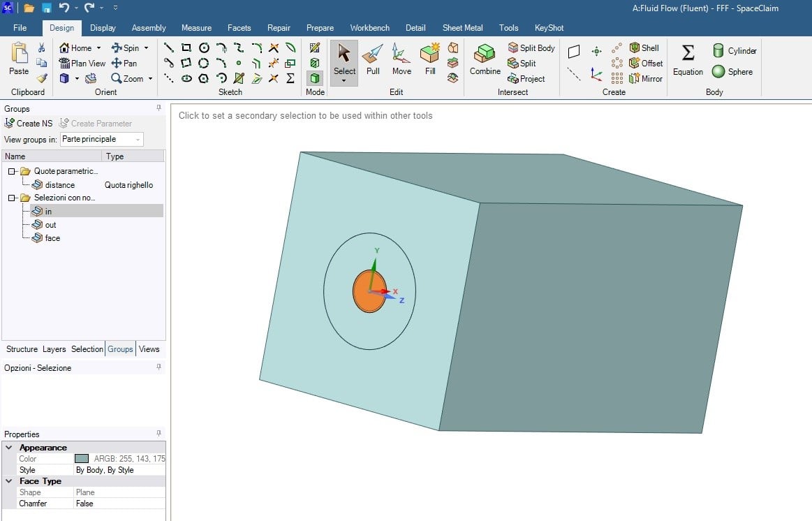Open the Select tool dropdown arrow
Screen dimensions: 812x521
pos(344,81)
